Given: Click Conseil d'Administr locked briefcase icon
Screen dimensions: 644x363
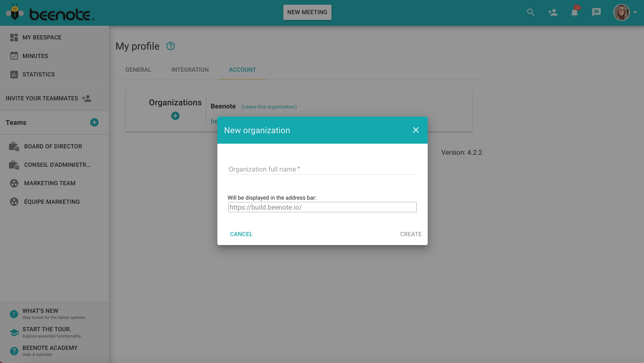Looking at the screenshot, I should (x=14, y=165).
